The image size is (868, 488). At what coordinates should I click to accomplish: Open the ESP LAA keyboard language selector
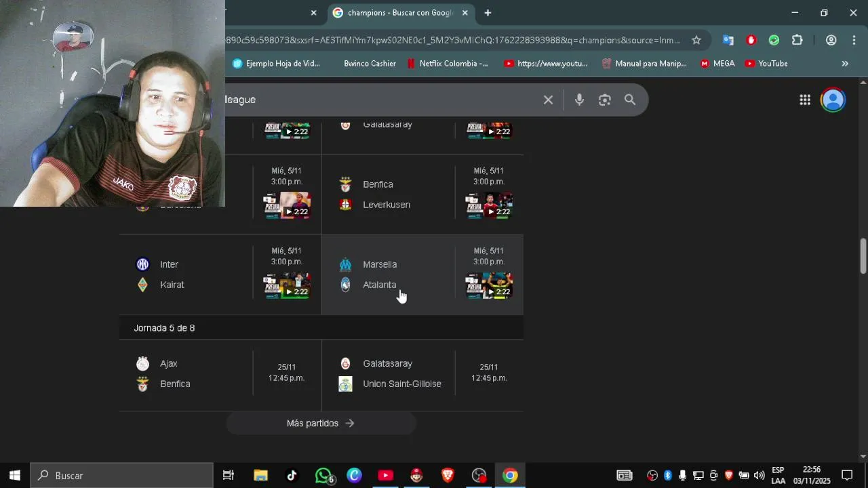tap(778, 475)
